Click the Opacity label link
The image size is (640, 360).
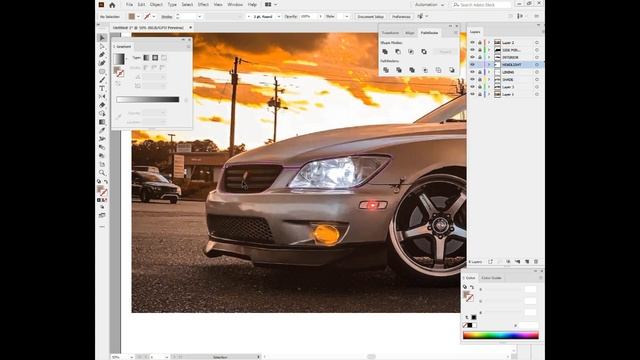tap(291, 17)
